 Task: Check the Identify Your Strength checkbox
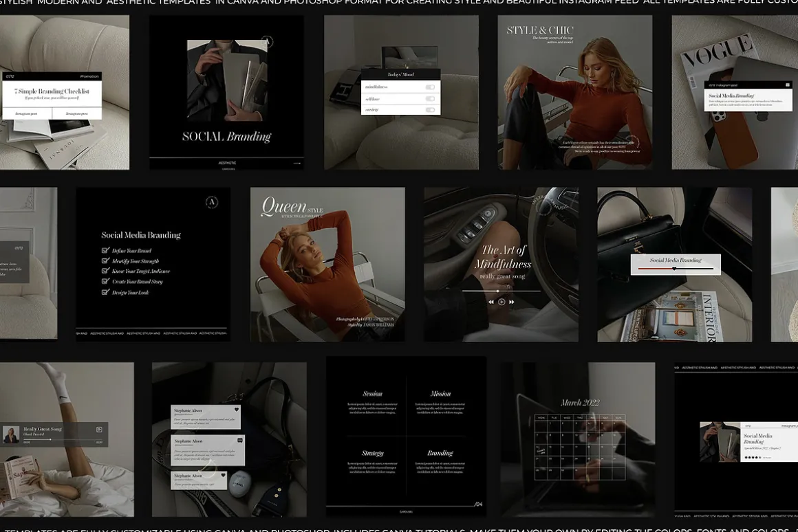point(105,261)
